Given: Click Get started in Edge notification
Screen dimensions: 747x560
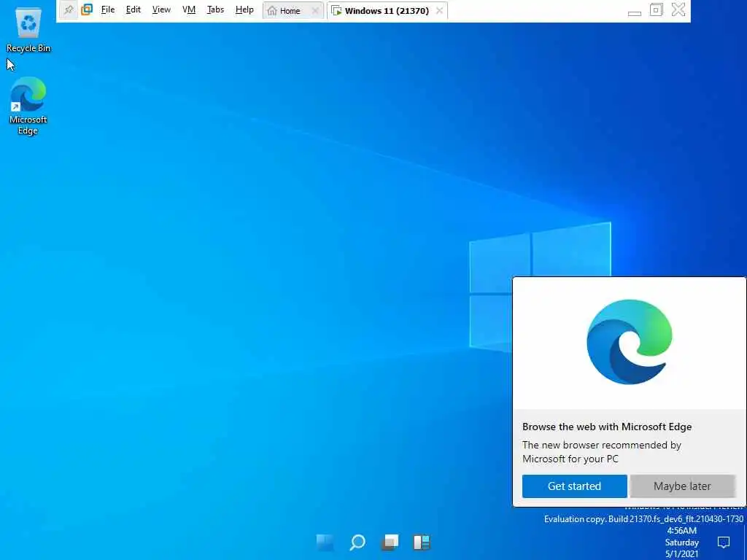Looking at the screenshot, I should (x=574, y=486).
